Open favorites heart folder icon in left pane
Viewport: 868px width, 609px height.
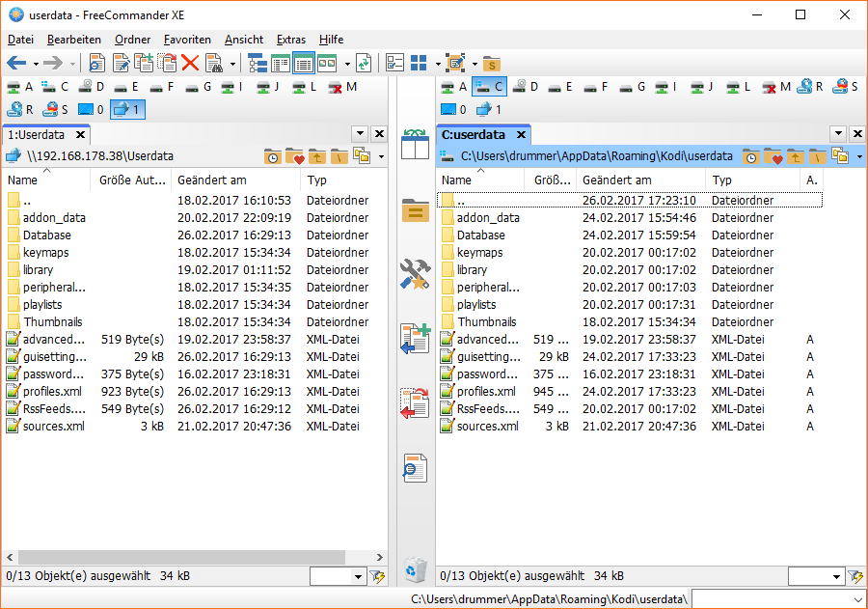(x=294, y=156)
